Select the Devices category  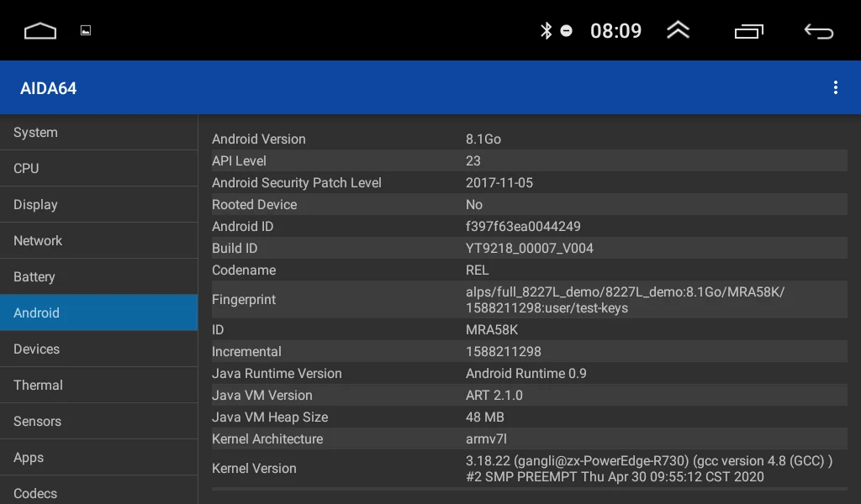pyautogui.click(x=99, y=349)
